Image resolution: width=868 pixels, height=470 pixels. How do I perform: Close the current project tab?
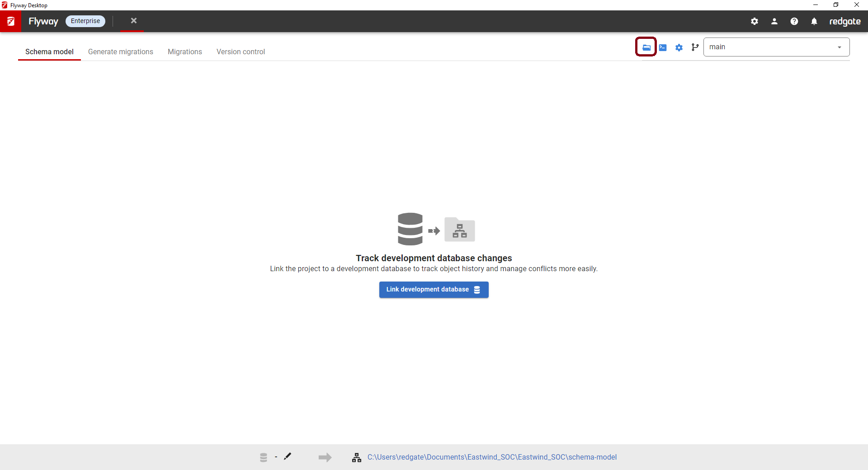click(x=133, y=21)
